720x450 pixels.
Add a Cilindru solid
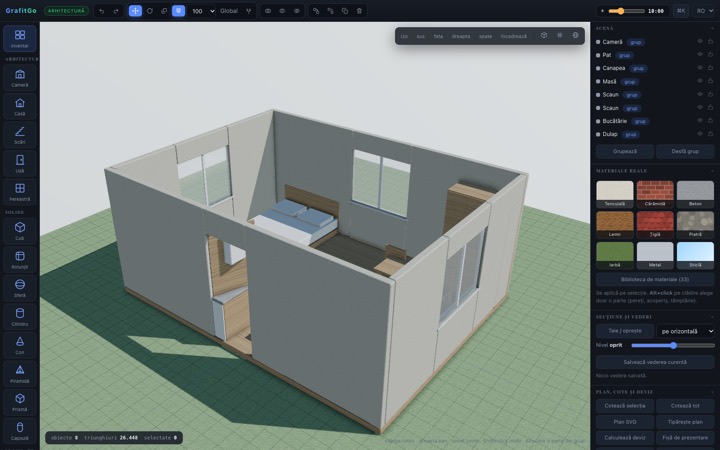pyautogui.click(x=20, y=316)
